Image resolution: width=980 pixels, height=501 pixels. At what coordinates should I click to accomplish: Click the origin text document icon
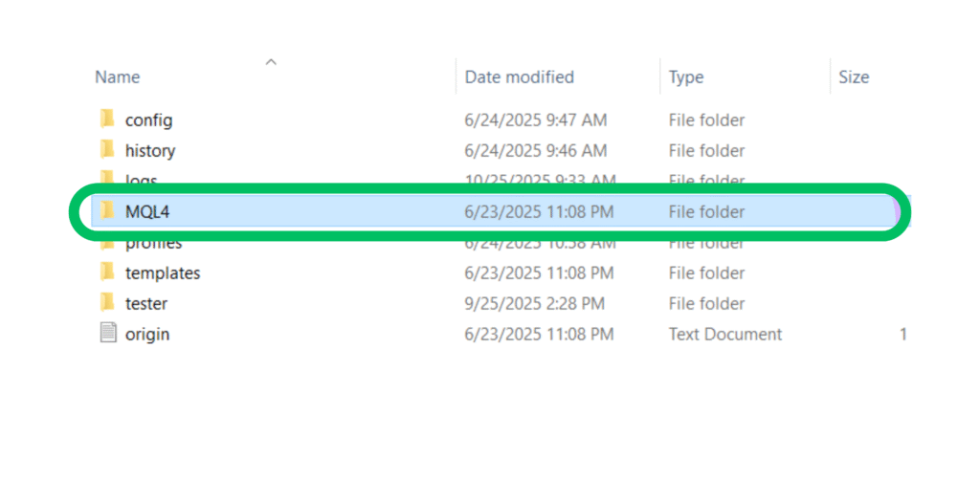point(108,334)
